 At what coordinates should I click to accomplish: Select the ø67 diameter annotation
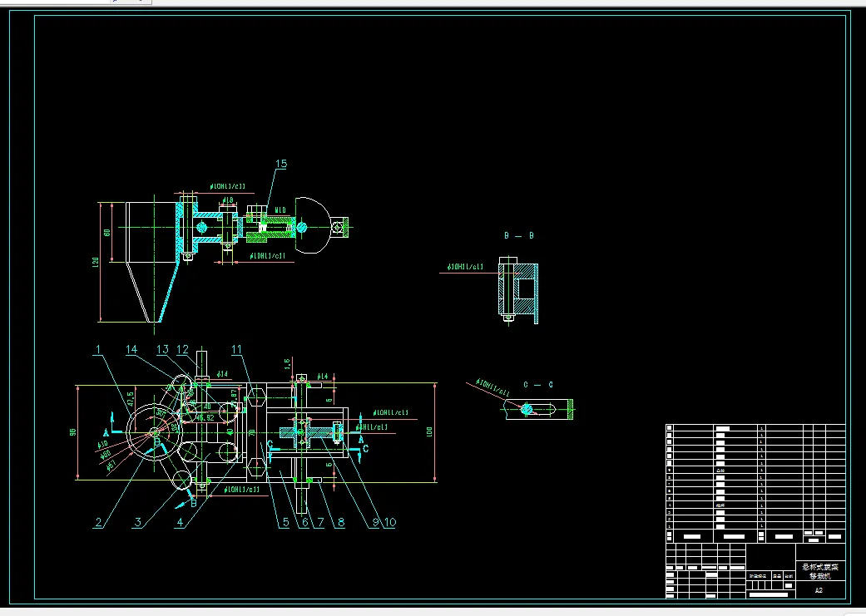pyautogui.click(x=111, y=467)
